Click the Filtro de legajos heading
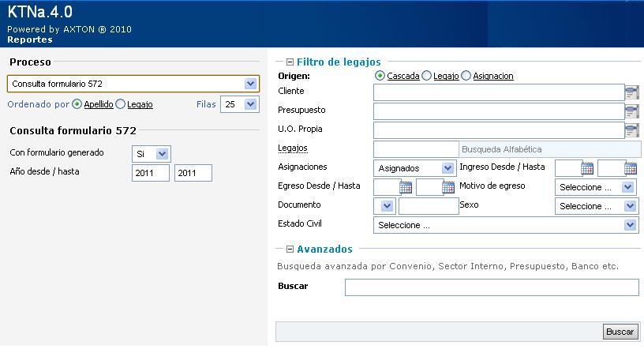 click(x=339, y=62)
